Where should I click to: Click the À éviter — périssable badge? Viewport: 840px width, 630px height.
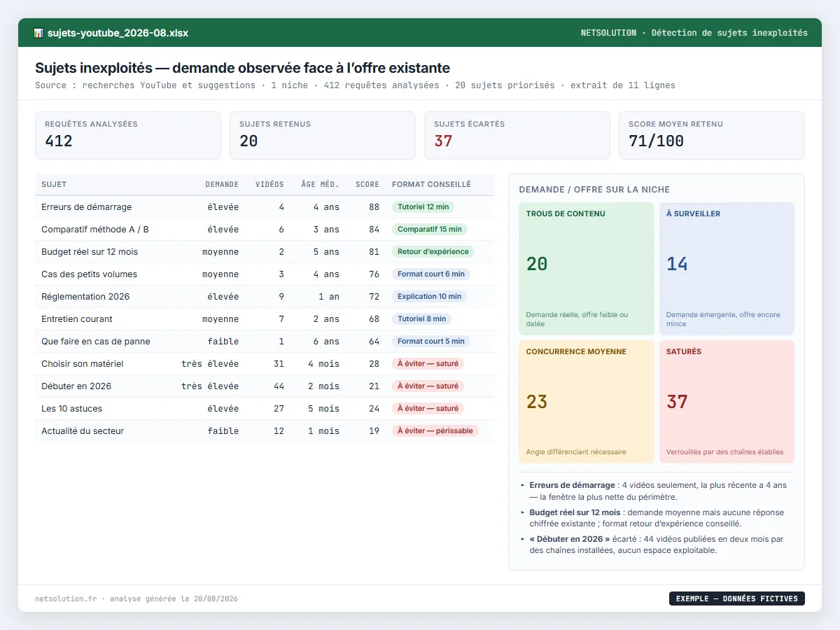(435, 431)
